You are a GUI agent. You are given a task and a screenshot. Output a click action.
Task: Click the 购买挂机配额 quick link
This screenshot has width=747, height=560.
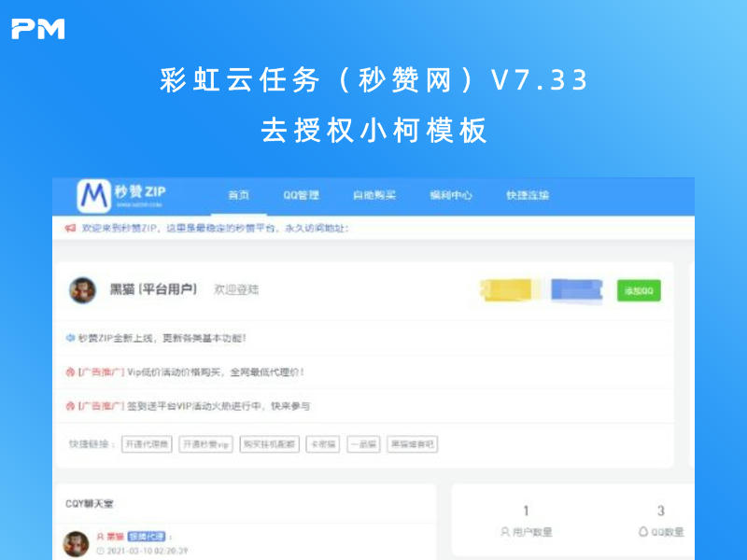268,444
